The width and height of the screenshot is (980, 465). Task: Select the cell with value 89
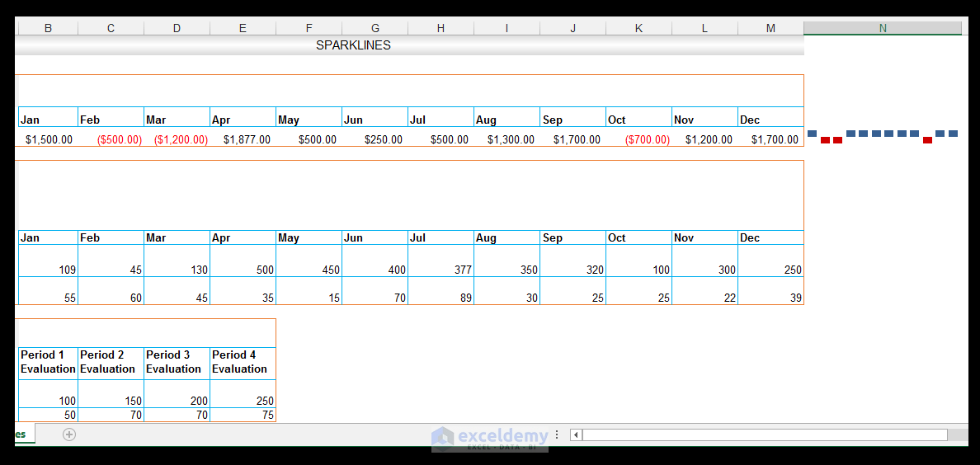coord(441,290)
